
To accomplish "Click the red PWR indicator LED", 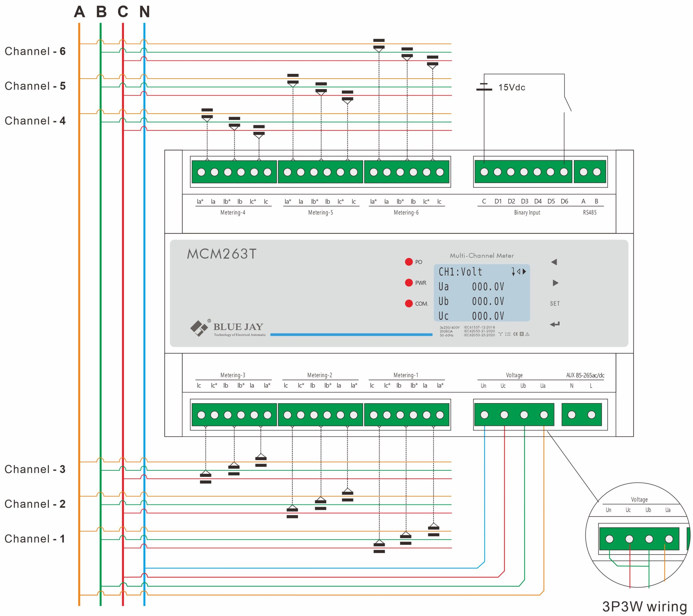I will click(x=408, y=282).
